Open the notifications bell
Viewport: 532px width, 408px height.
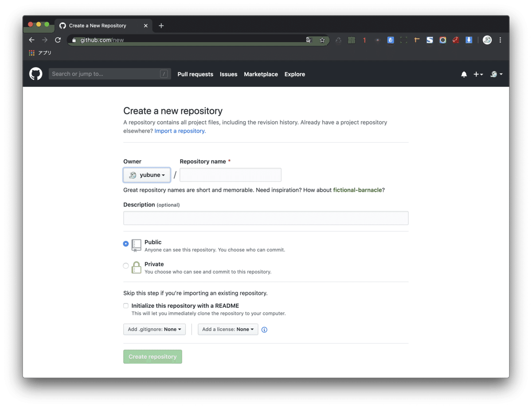(464, 75)
